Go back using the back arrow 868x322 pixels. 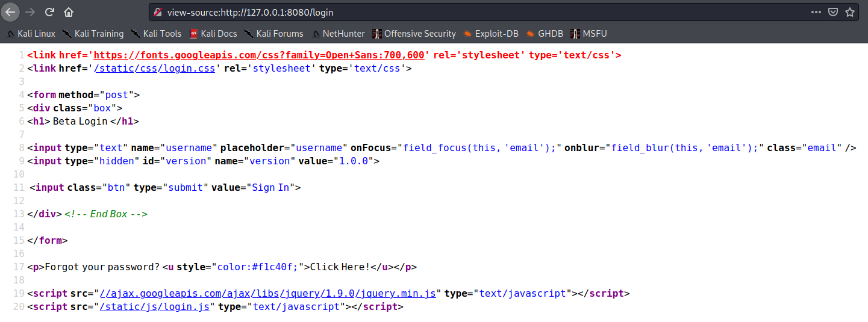pos(11,11)
